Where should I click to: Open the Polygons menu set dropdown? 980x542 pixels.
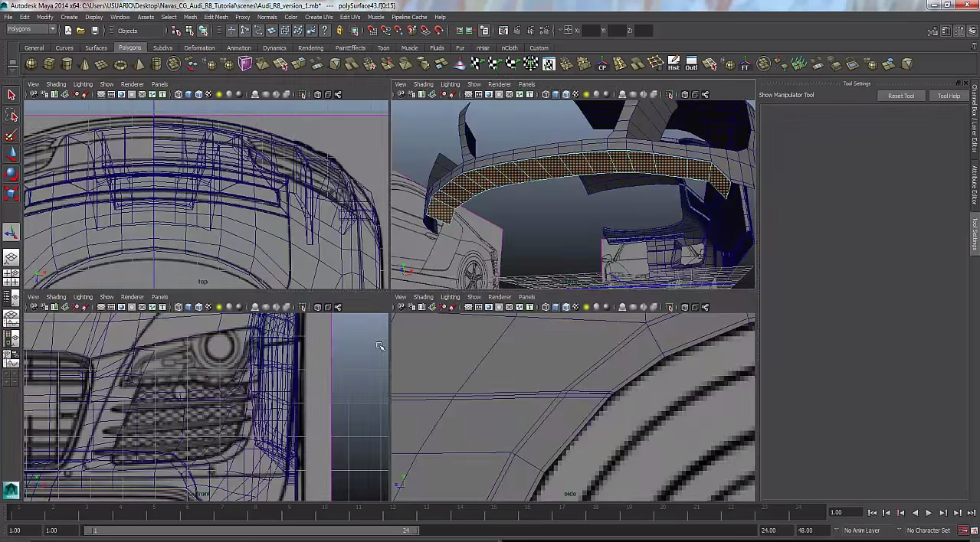pos(31,30)
